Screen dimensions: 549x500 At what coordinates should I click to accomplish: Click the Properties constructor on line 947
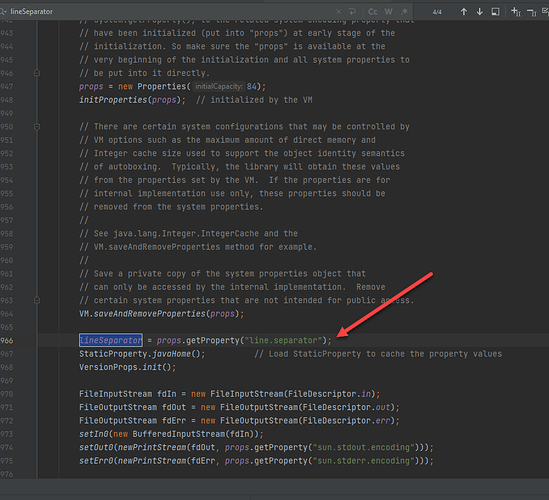[161, 86]
